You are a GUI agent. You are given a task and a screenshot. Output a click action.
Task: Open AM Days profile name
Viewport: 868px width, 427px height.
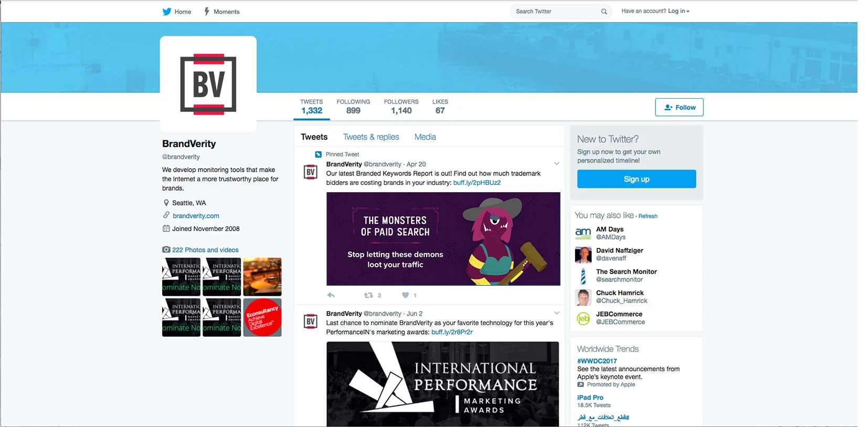[610, 230]
